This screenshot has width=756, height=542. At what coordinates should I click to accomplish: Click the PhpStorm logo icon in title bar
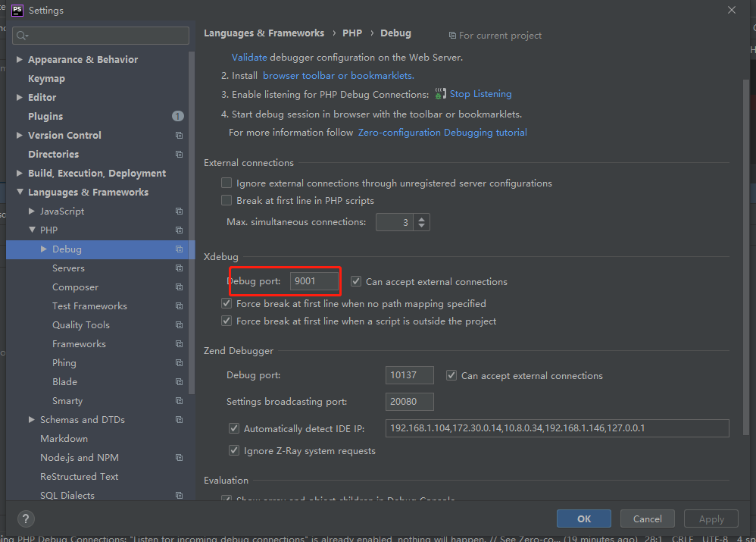click(17, 10)
